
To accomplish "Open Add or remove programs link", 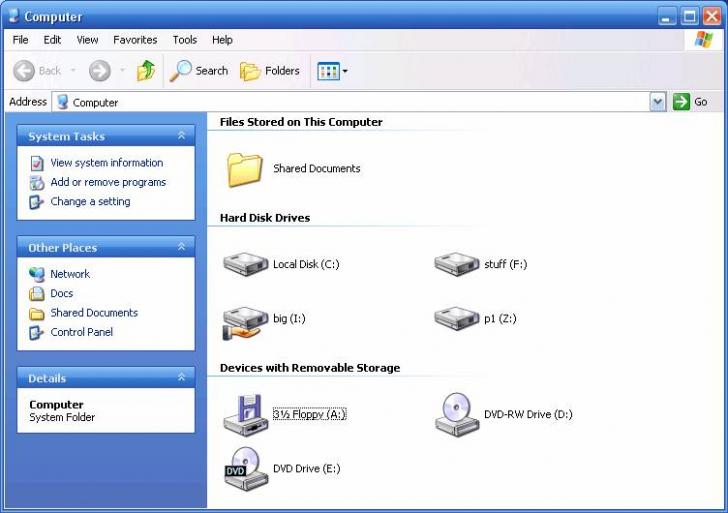I will (108, 182).
